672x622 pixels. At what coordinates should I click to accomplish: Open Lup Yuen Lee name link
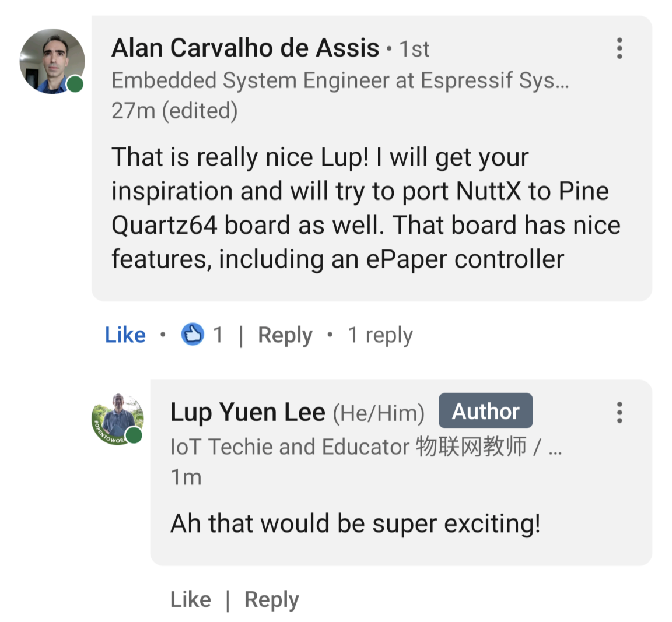(247, 412)
